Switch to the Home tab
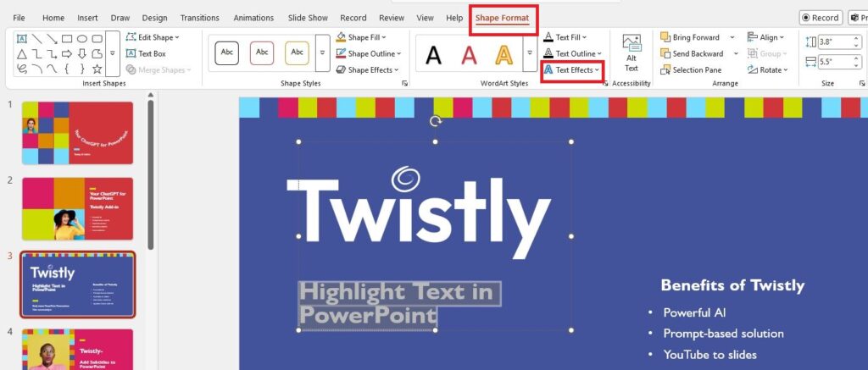868x370 pixels. coord(53,18)
